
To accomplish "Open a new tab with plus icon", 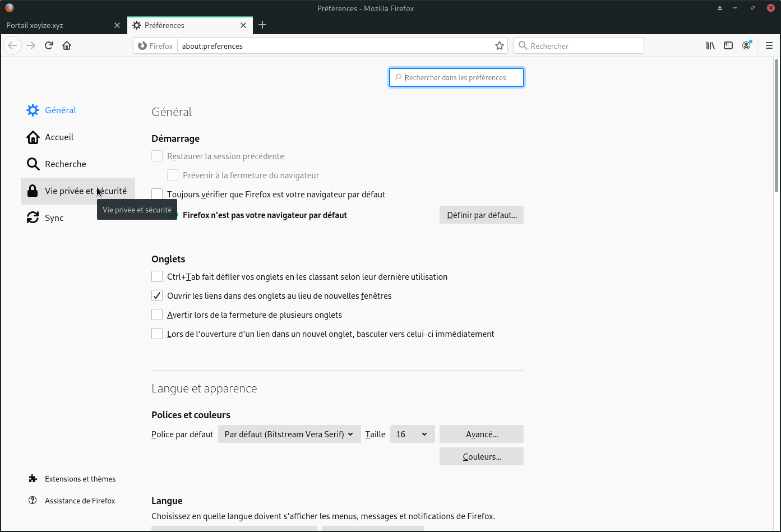I will pos(262,25).
